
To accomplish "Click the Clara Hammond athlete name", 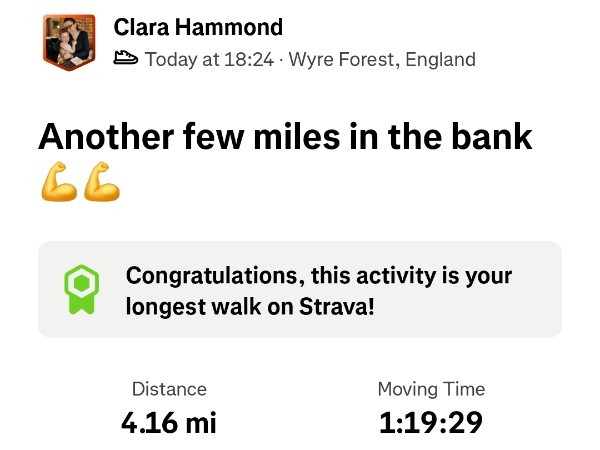I will click(198, 27).
